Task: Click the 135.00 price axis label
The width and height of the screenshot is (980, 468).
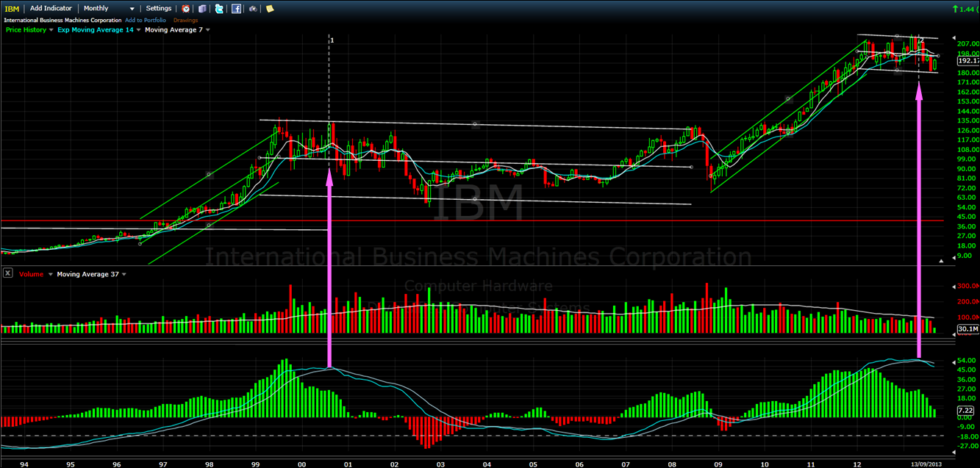Action: click(x=967, y=120)
